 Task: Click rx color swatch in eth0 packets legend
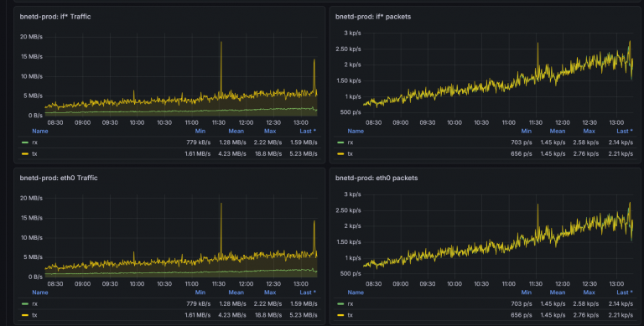pos(340,304)
